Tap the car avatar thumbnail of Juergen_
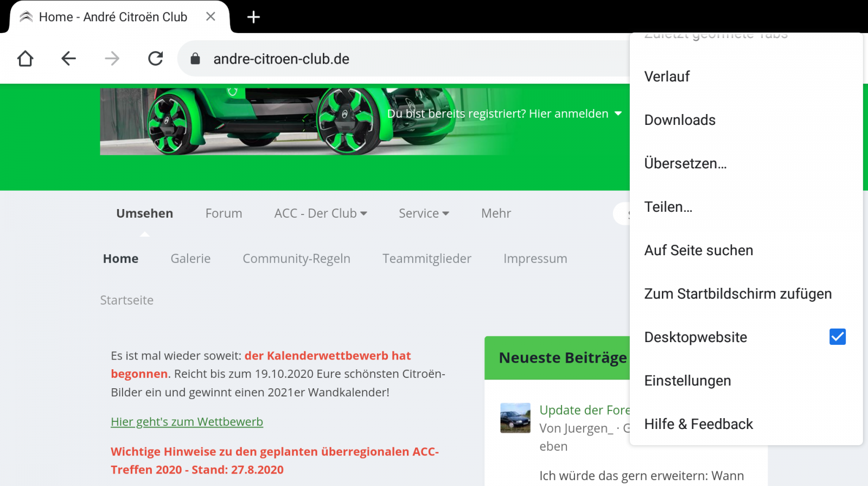 [515, 418]
